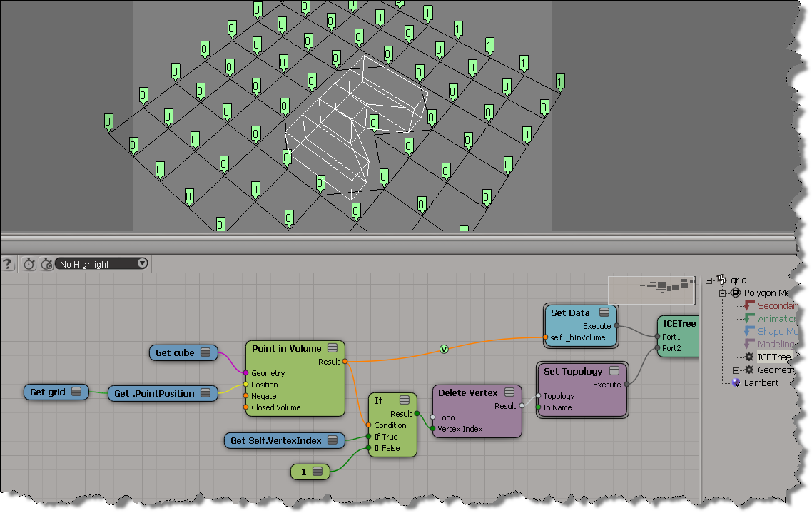Select the -1 constant node

pyautogui.click(x=304, y=471)
